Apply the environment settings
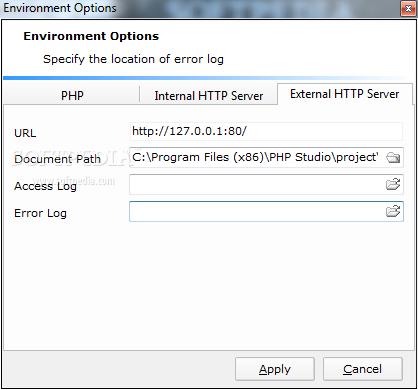 click(275, 369)
